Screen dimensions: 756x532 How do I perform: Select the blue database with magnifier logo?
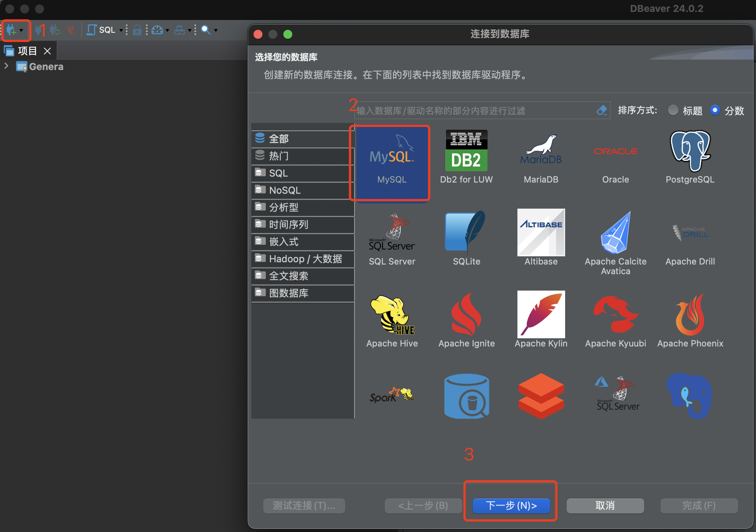466,396
